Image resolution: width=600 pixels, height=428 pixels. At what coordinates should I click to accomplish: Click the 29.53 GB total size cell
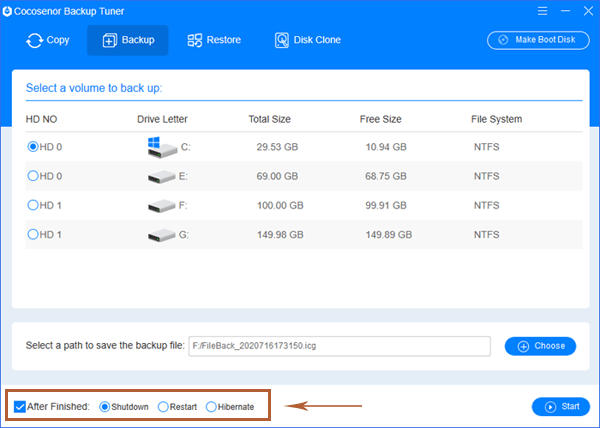coord(277,147)
